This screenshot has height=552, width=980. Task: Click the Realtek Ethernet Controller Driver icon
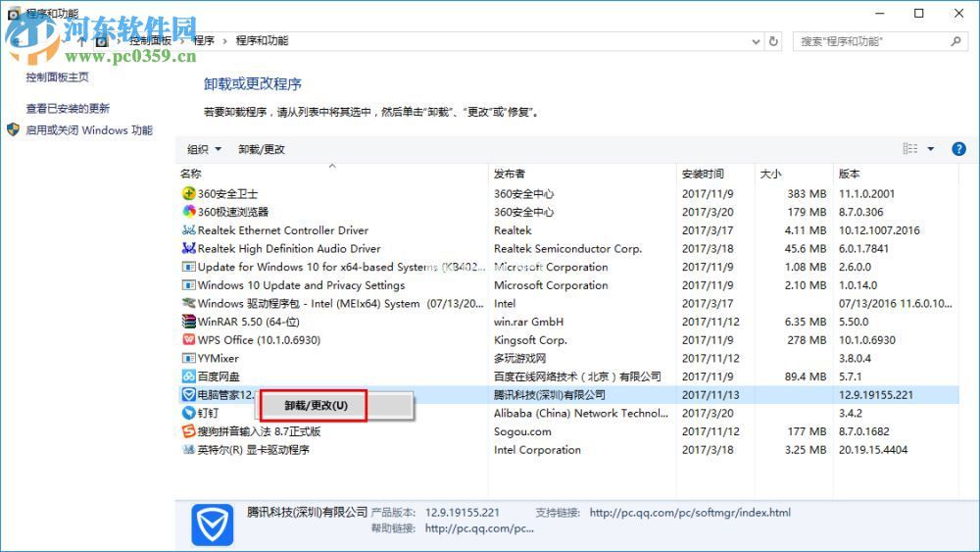(x=188, y=230)
